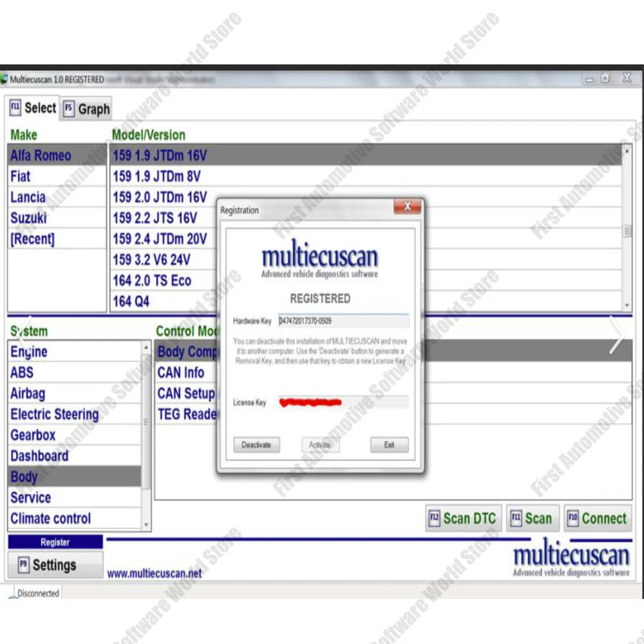Minimize the Multiecuscan window
Screen dimensions: 644x644
pos(589,79)
